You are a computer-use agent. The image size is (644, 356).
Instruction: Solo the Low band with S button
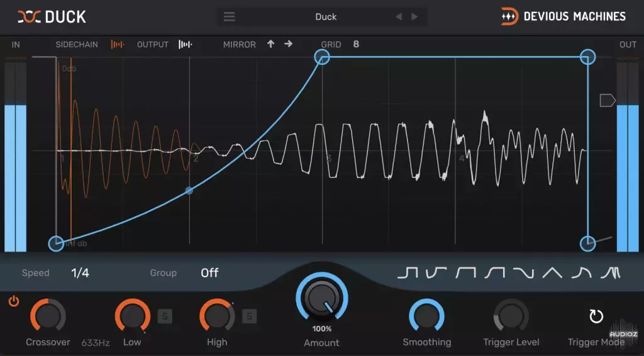click(165, 316)
